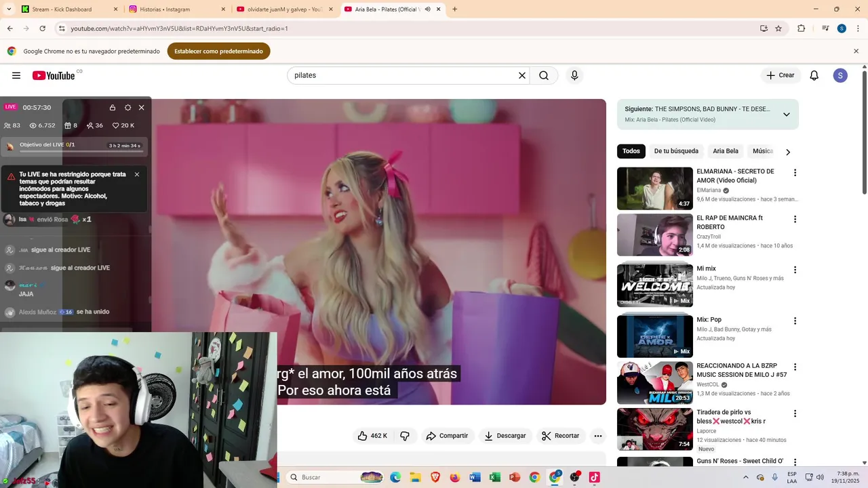Open options menu for Mi mix
Viewport: 868px width, 488px height.
[x=795, y=270]
